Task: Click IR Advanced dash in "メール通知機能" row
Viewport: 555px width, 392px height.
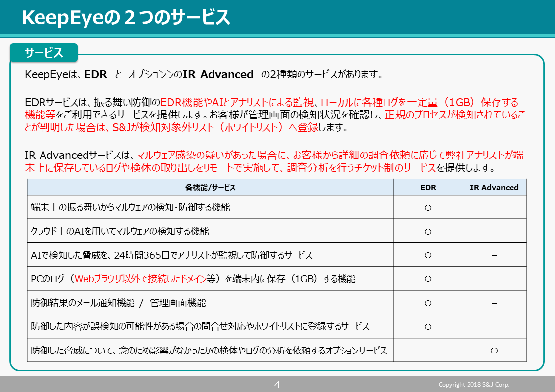Action: (495, 303)
